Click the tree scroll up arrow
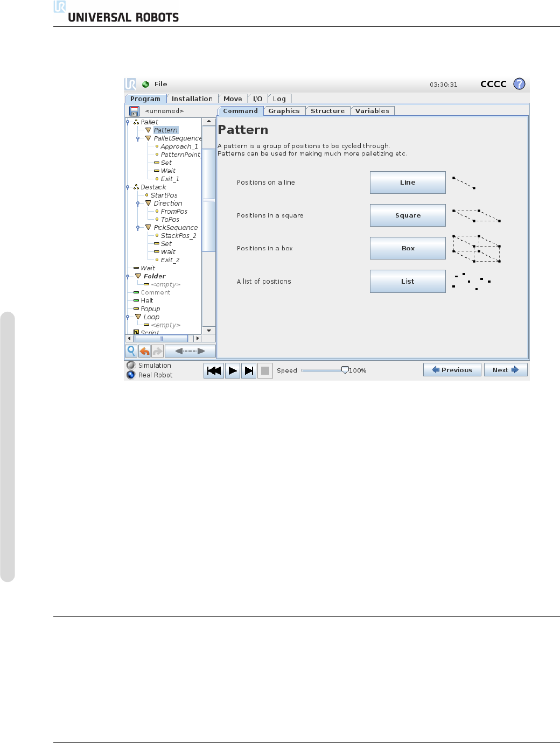 (208, 122)
